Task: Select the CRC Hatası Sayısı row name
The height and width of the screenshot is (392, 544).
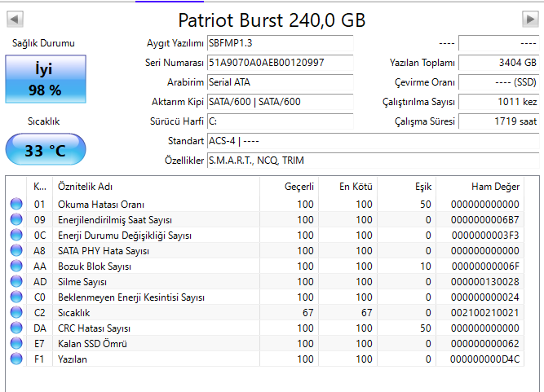Action: [x=94, y=328]
